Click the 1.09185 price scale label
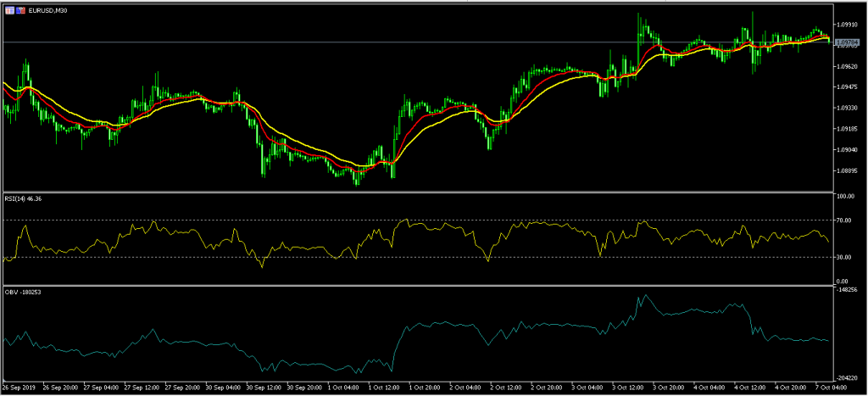 point(848,129)
